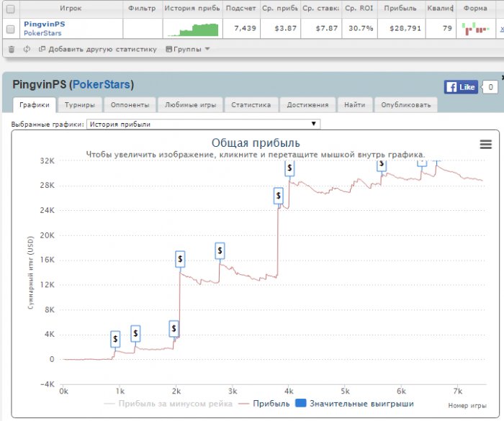The width and height of the screenshot is (504, 421).
Task: Open the Опубликовать tab
Action: [405, 105]
